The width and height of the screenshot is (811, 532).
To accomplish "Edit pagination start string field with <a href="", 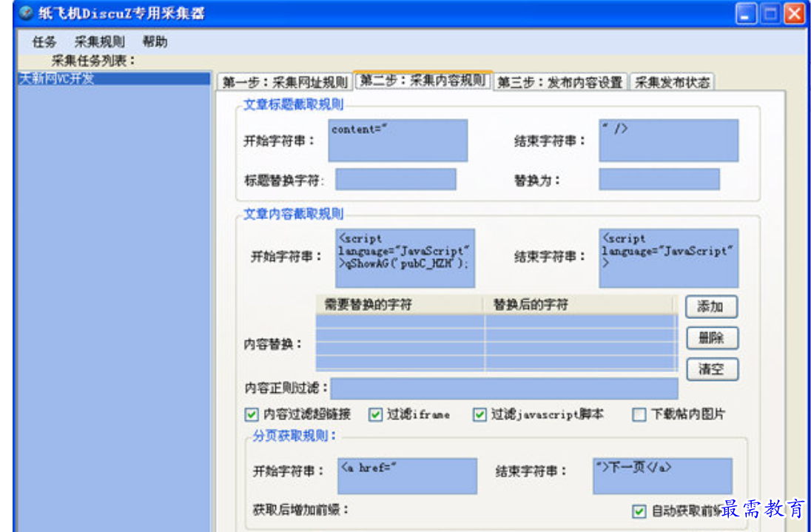I will 407,477.
